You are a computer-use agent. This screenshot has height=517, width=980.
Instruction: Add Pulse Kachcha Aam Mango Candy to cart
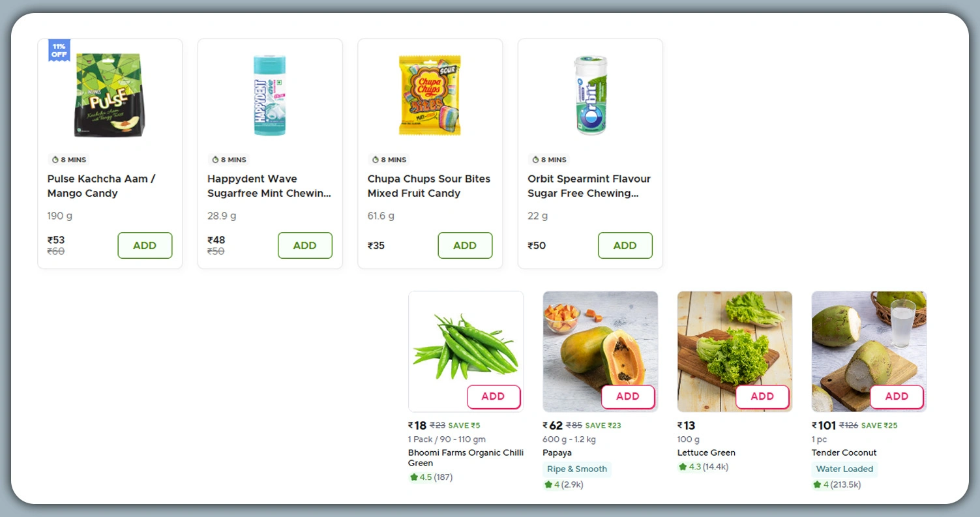[145, 245]
